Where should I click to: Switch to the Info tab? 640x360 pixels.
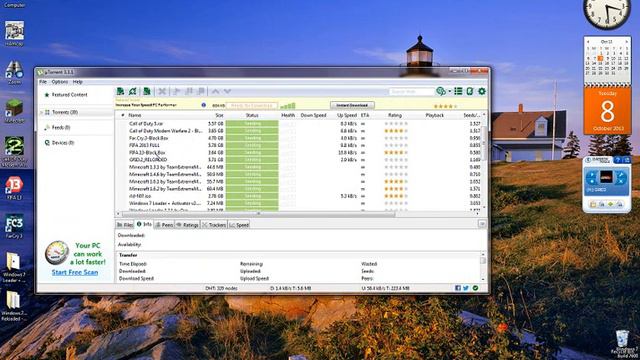pyautogui.click(x=144, y=224)
